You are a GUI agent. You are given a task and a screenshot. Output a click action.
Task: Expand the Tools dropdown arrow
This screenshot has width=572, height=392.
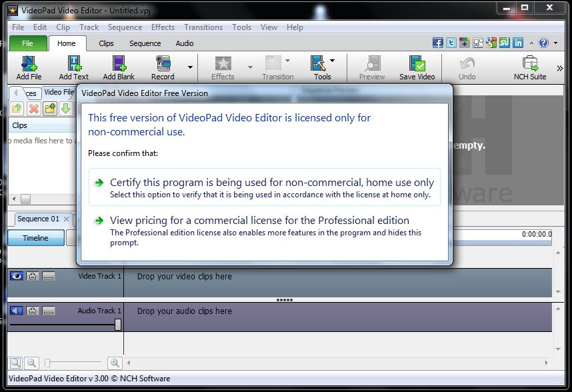(332, 60)
